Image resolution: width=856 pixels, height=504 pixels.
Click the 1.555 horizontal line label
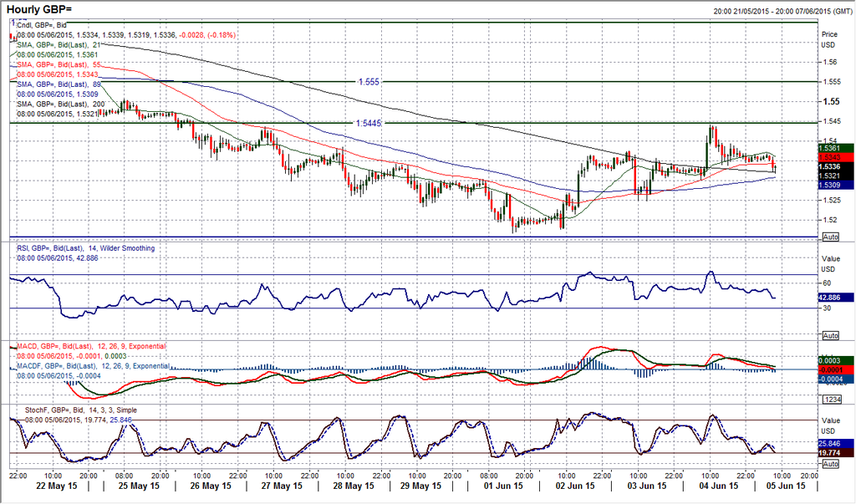(x=369, y=82)
